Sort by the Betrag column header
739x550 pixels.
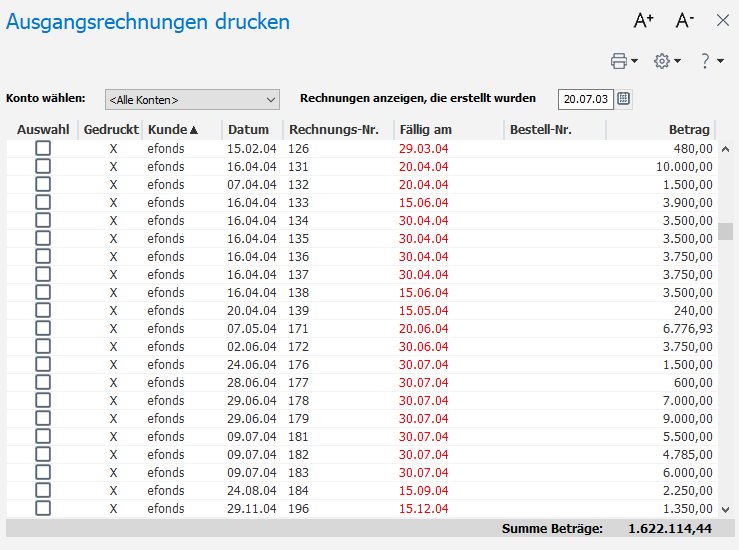(689, 130)
